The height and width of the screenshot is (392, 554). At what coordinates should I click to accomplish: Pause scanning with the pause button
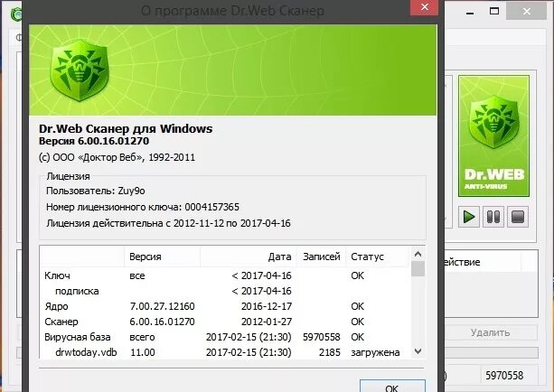click(493, 217)
